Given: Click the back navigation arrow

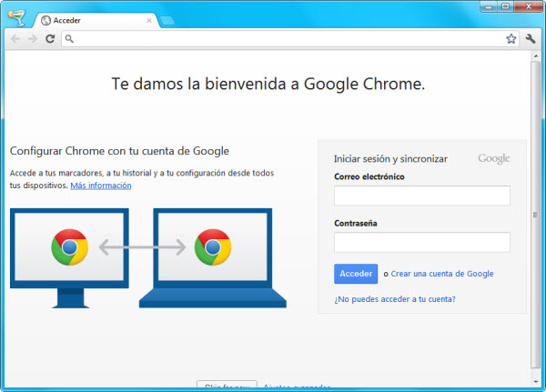Looking at the screenshot, I should point(15,38).
